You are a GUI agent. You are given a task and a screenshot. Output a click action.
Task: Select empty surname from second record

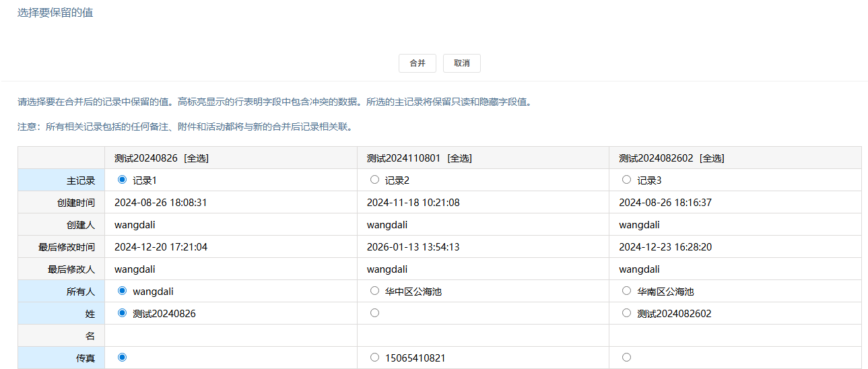(374, 313)
